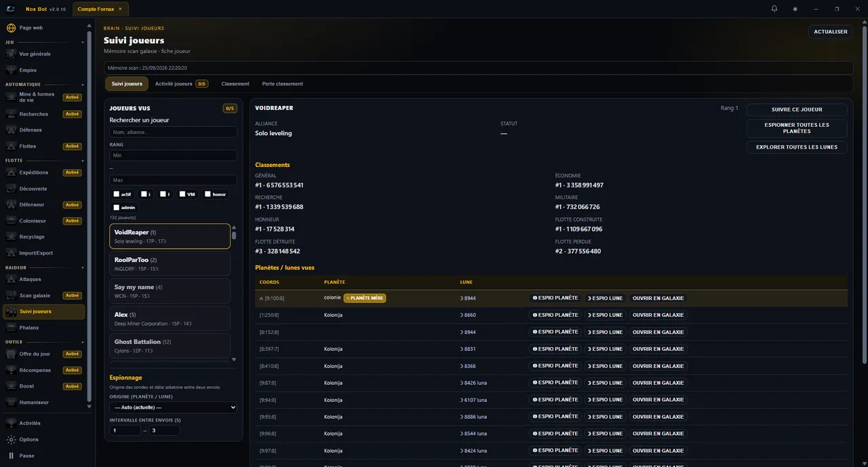
Task: Tick the admin filter checkbox
Action: [116, 208]
